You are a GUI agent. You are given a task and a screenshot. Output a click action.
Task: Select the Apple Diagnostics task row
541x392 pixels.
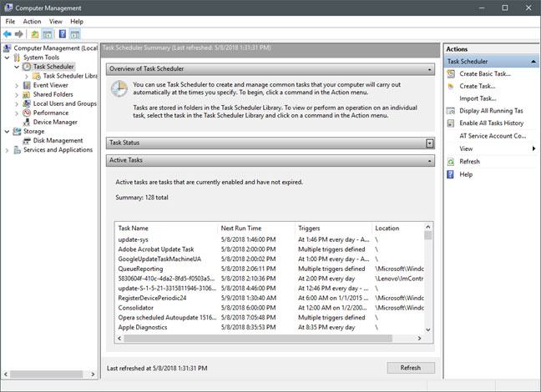(270, 328)
